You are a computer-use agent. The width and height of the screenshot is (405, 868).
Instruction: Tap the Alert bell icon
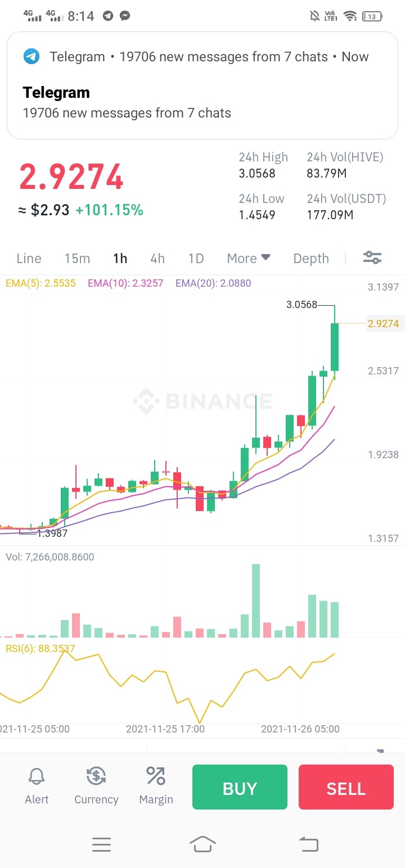pos(37,777)
